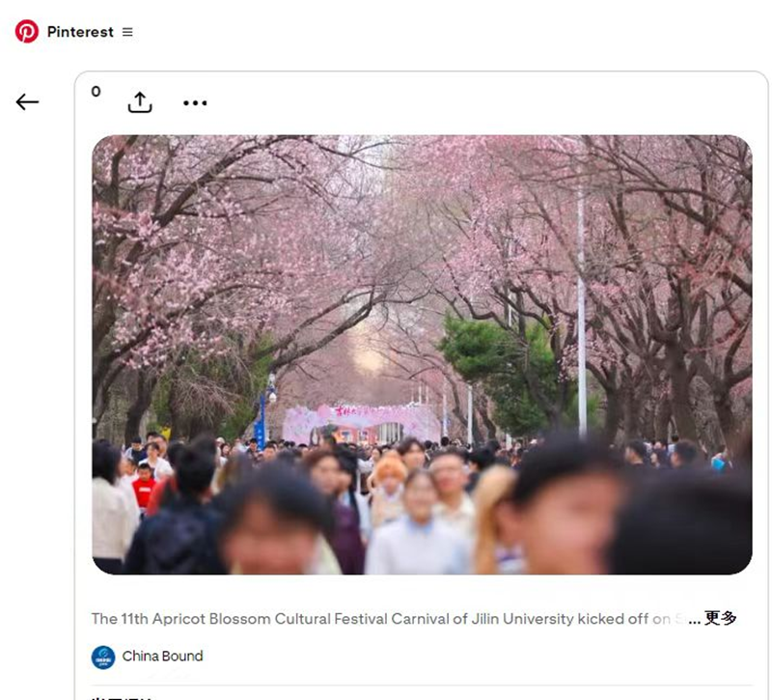Open the hamburger menu beside Pinterest
The width and height of the screenshot is (772, 700).
127,32
